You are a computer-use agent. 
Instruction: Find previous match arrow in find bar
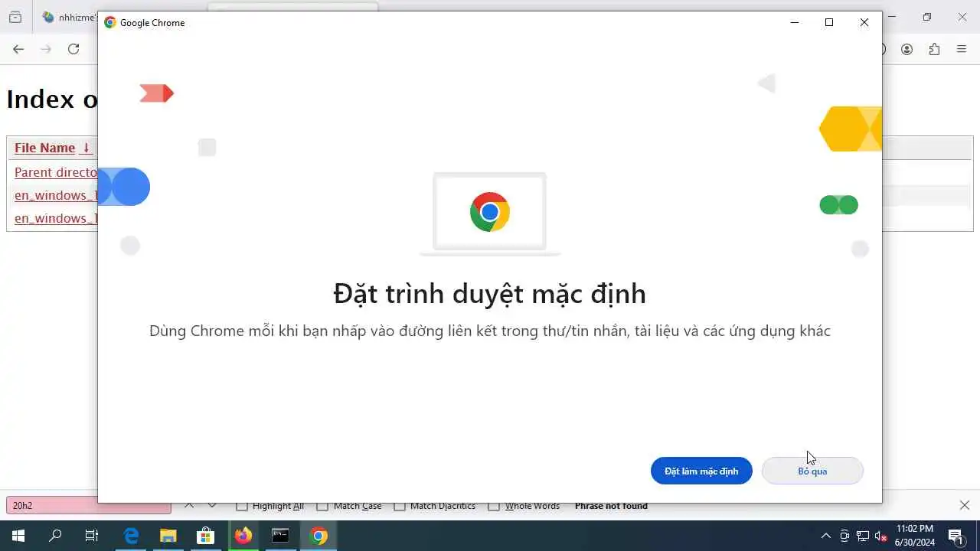pyautogui.click(x=189, y=505)
